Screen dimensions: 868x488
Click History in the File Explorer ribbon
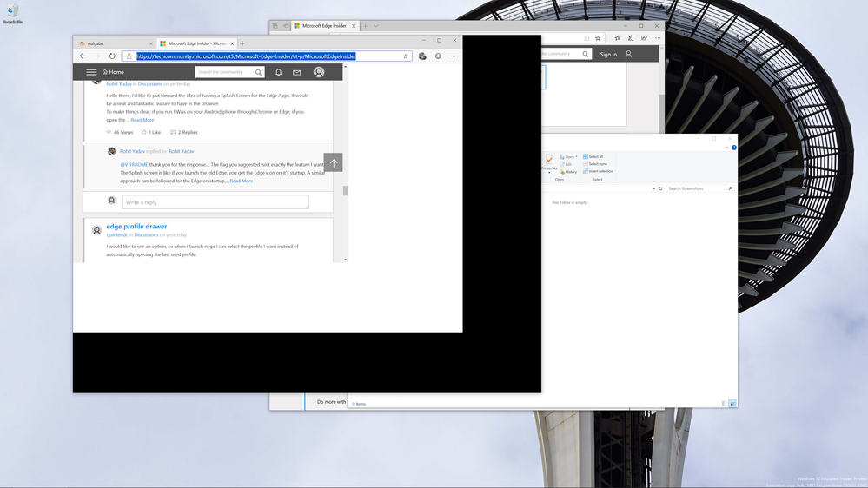pyautogui.click(x=568, y=172)
